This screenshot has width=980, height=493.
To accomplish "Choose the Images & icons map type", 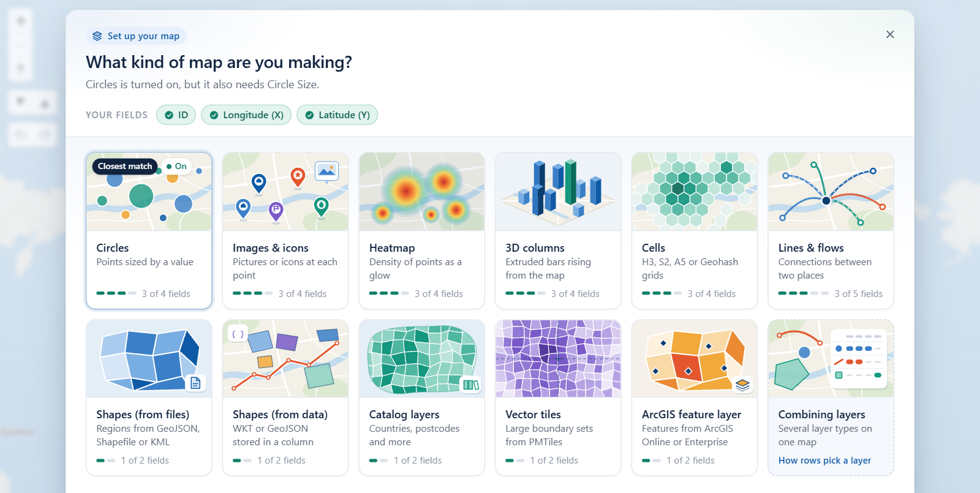I will (285, 230).
